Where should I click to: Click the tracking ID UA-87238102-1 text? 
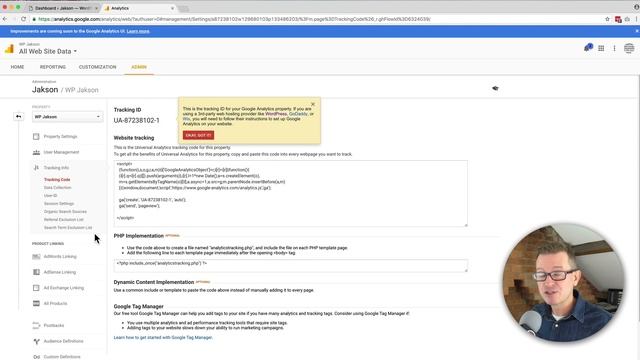tap(136, 120)
